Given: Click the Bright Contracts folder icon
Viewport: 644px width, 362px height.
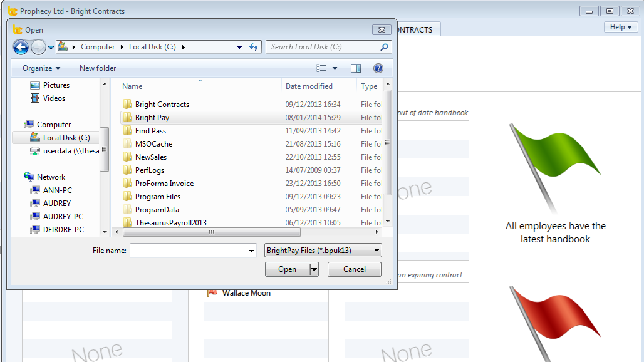Looking at the screenshot, I should (128, 104).
